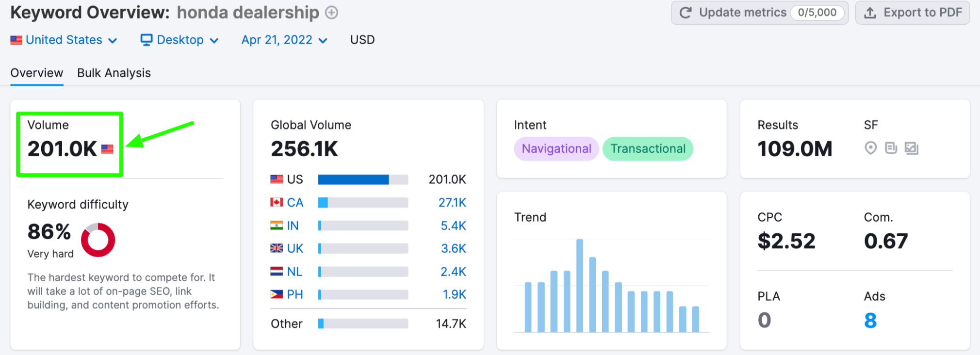Open the Apr 21, 2022 date dropdown
The image size is (980, 355).
(284, 40)
